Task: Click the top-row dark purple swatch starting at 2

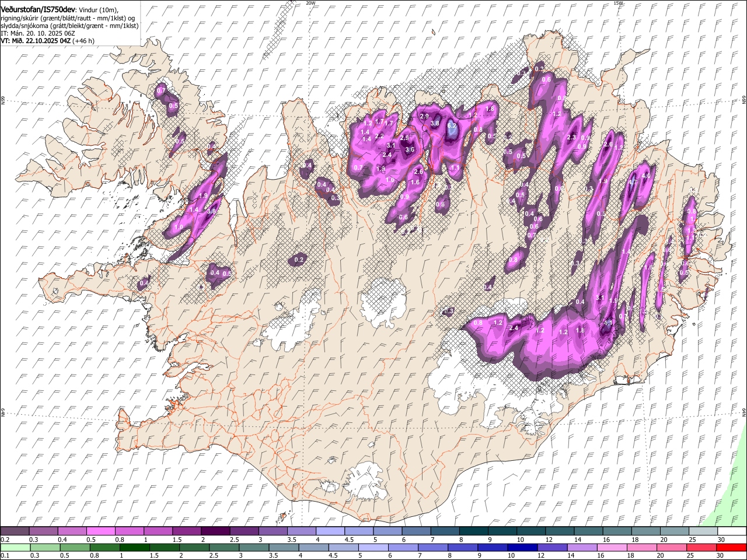Action: coord(215,531)
